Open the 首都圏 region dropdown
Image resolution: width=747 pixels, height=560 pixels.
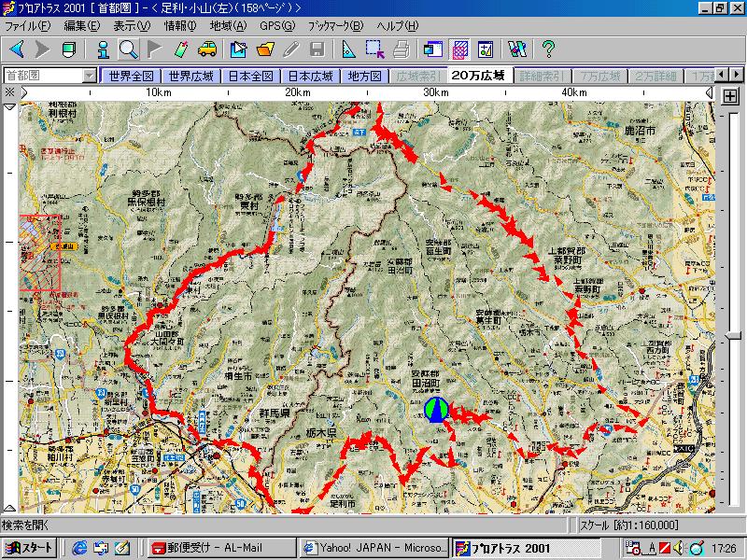click(89, 76)
